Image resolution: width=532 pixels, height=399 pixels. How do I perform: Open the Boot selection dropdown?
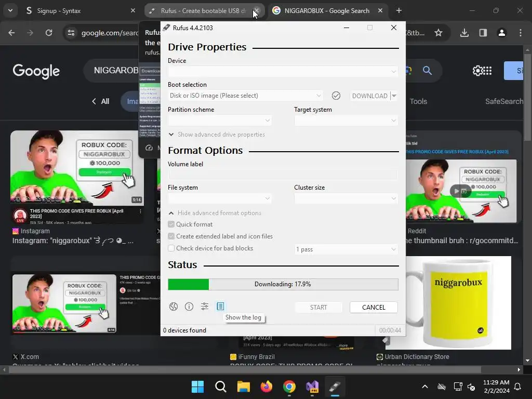pyautogui.click(x=245, y=96)
